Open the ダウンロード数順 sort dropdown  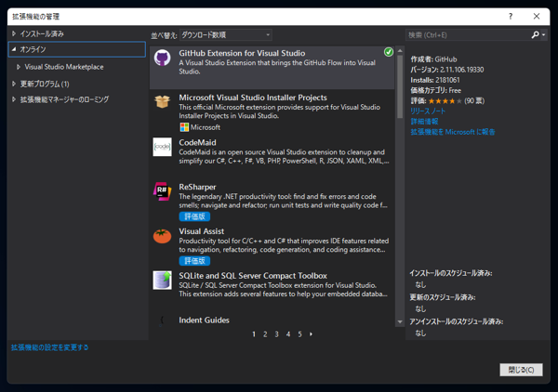[x=226, y=34]
